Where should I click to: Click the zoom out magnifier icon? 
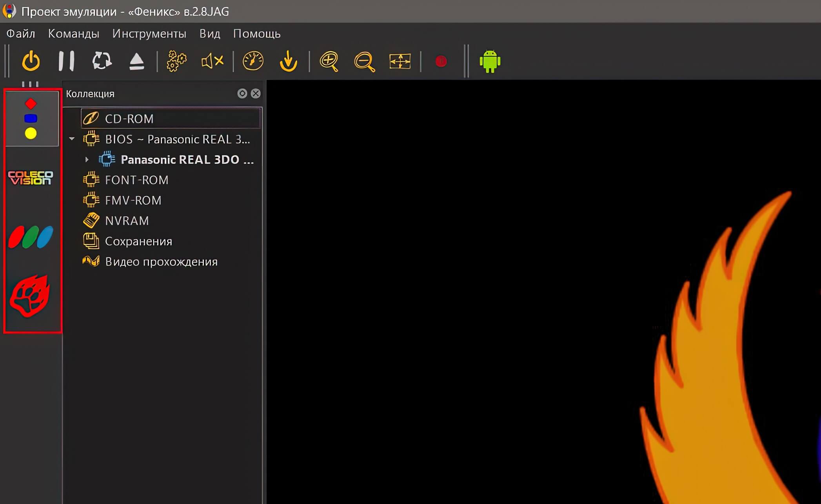click(x=364, y=62)
